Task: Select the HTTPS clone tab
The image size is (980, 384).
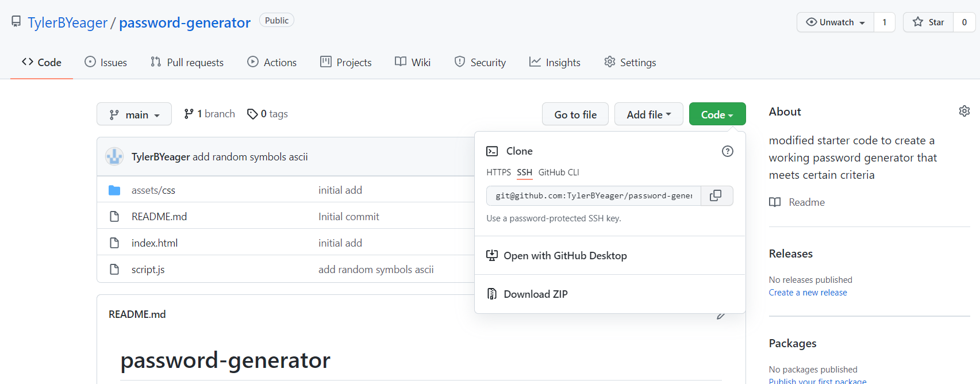Action: point(498,172)
